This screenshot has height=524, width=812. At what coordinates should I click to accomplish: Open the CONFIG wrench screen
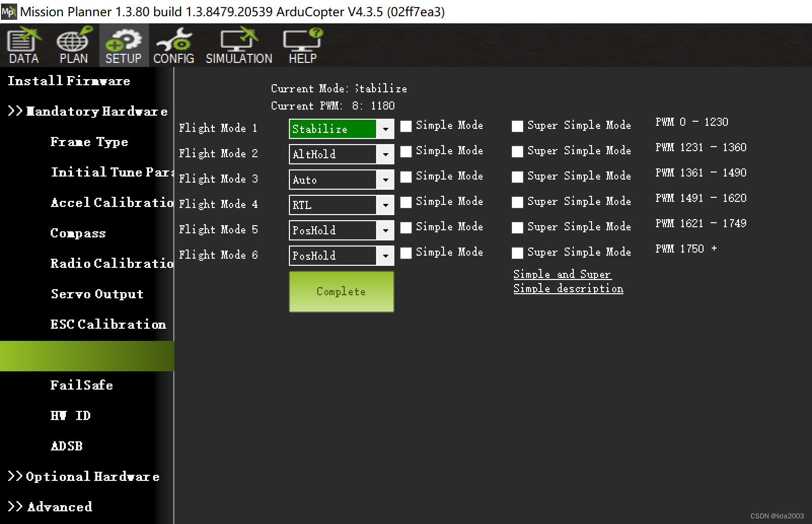[173, 46]
